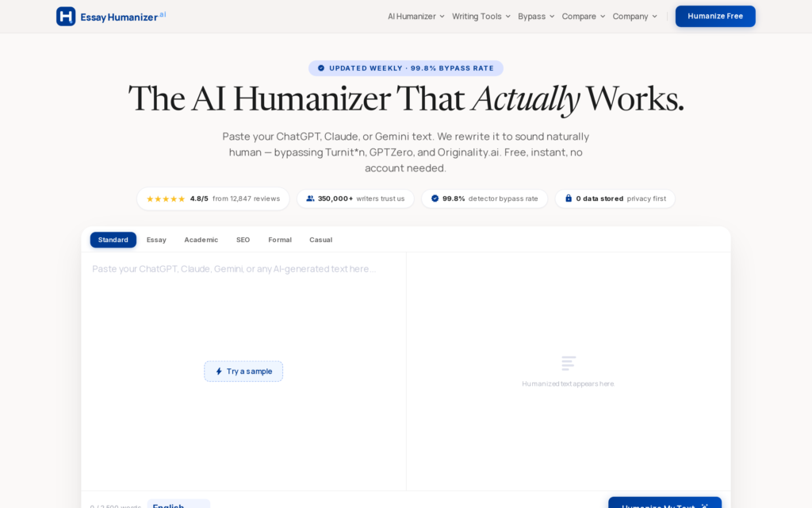Image resolution: width=812 pixels, height=508 pixels.
Task: Click the 'detector bypass rate' text
Action: tap(503, 198)
